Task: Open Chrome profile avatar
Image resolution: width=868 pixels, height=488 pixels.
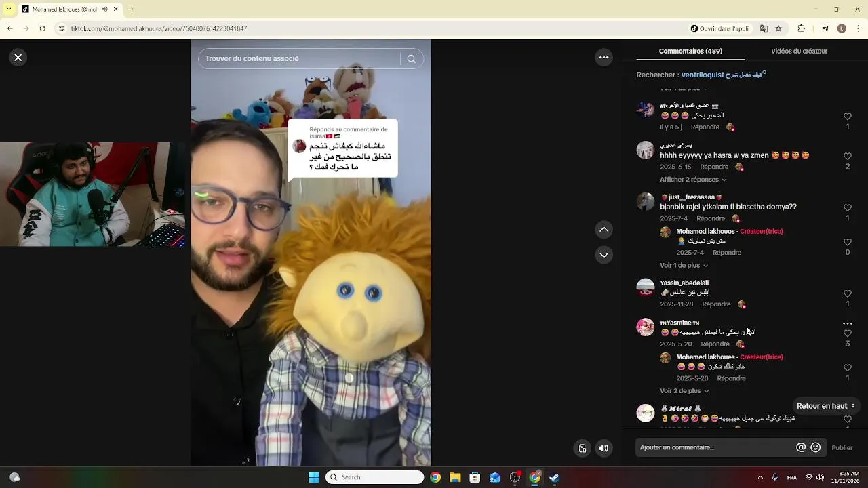Action: (842, 28)
